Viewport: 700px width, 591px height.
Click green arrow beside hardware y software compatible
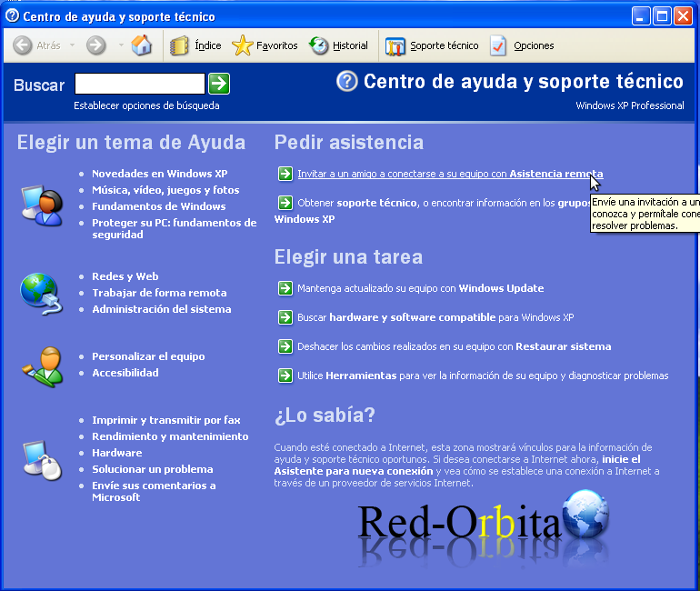coord(285,317)
